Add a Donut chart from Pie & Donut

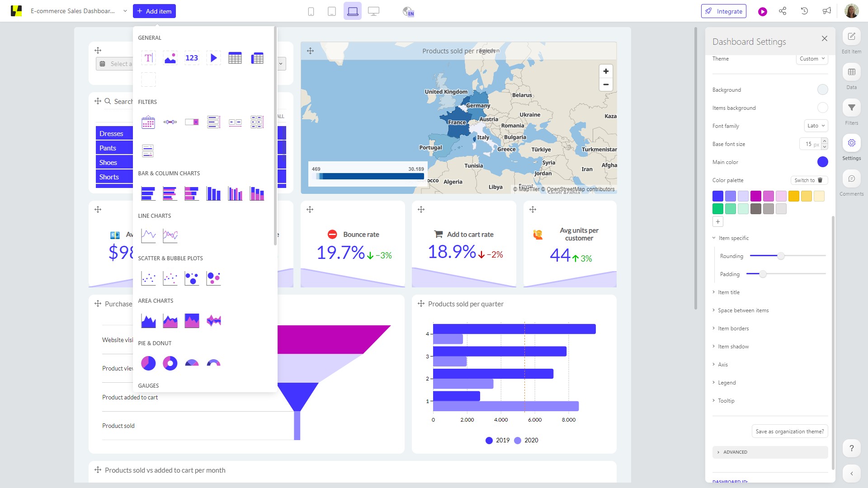(x=170, y=363)
